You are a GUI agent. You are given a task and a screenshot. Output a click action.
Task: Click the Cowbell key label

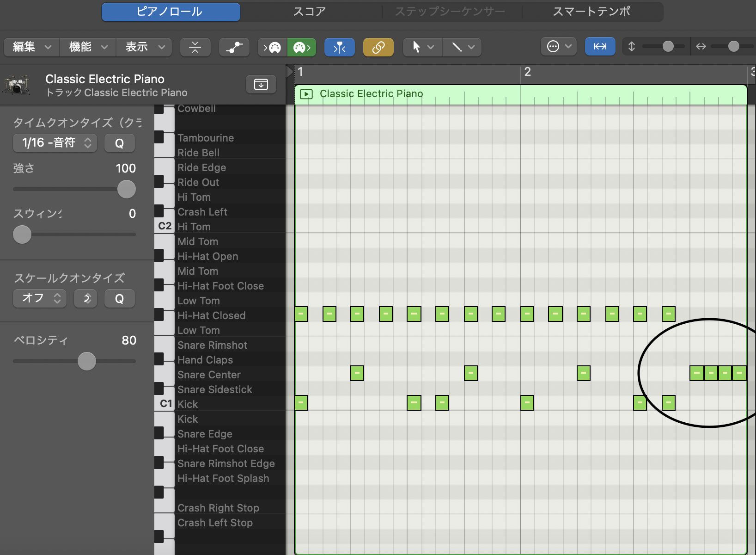point(196,109)
